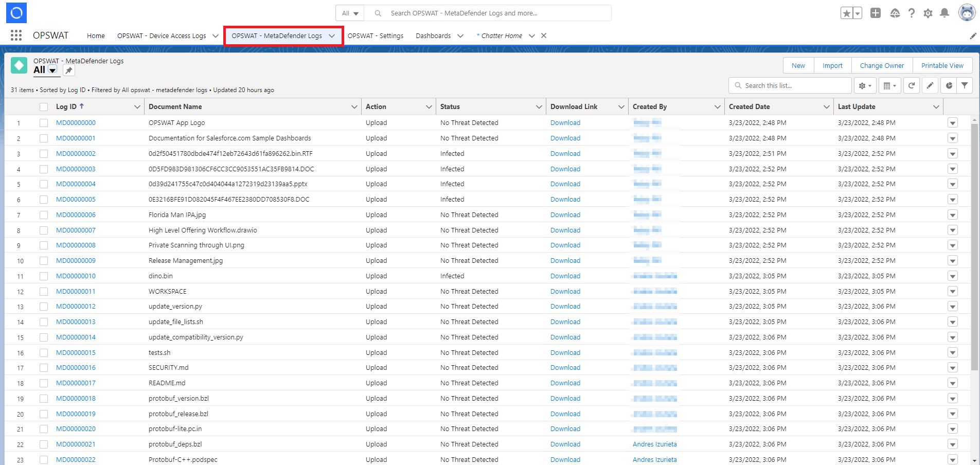The height and width of the screenshot is (465, 980).
Task: Open the favorites list dropdown arrow
Action: point(857,13)
